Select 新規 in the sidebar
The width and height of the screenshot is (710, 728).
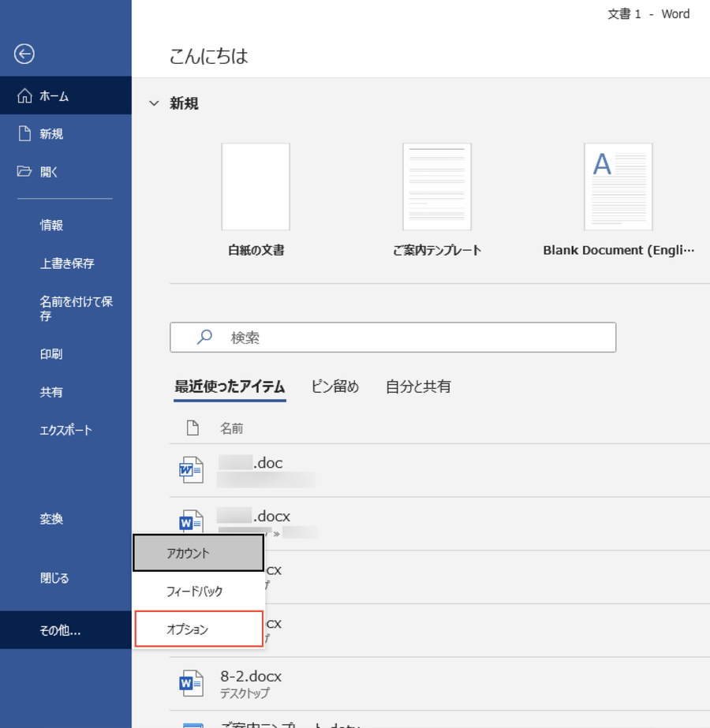[x=65, y=134]
